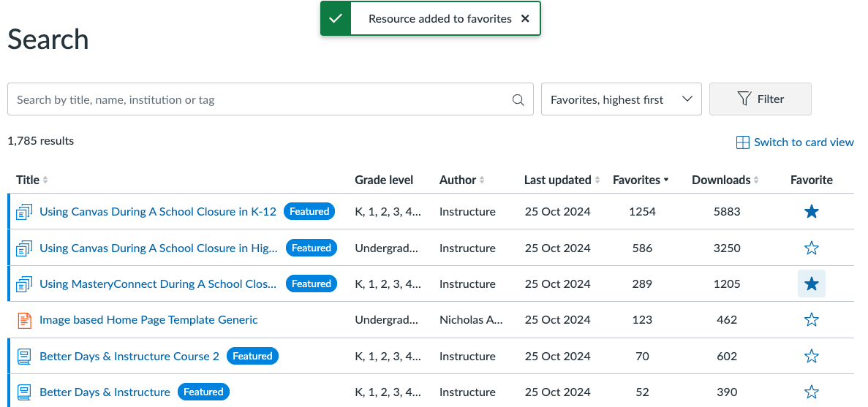Open Better Days & Instructure Course 2 link
868x407 pixels.
pos(129,357)
